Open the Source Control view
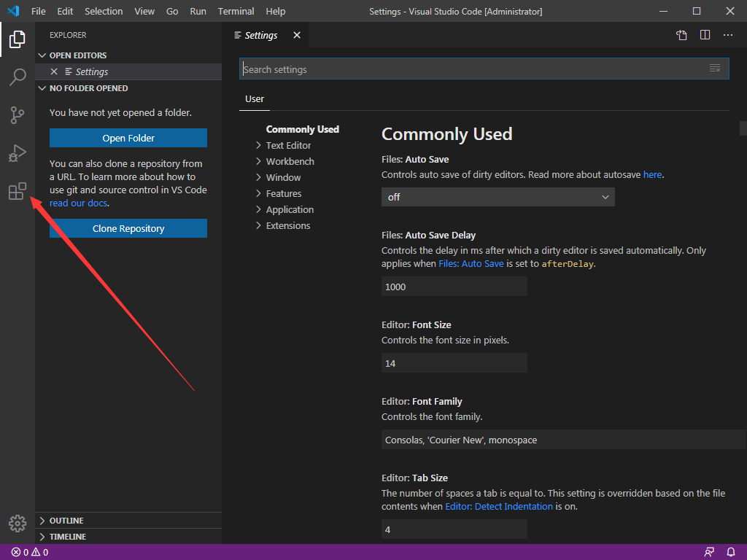This screenshot has height=560, width=747. coord(17,115)
